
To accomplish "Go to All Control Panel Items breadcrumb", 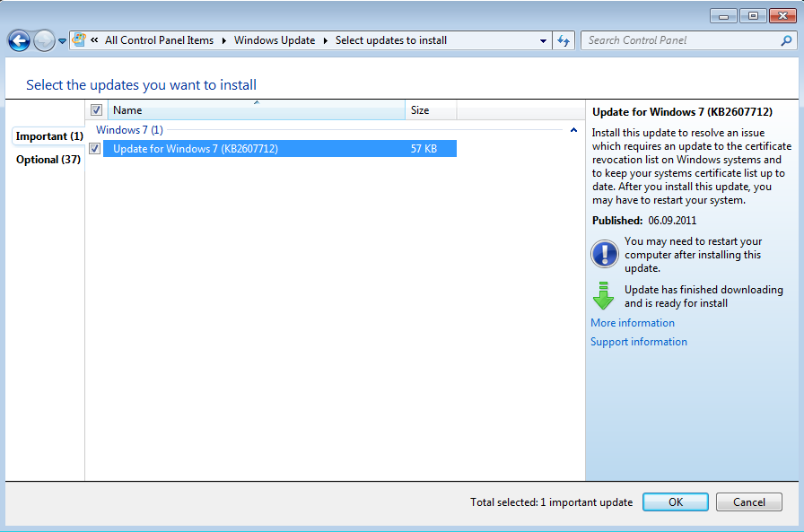I will [159, 40].
